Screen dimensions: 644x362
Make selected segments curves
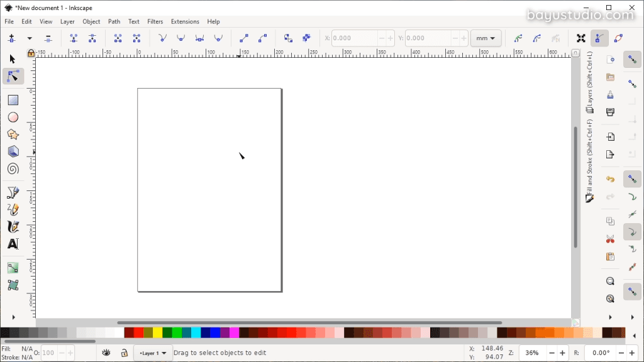coord(263,38)
